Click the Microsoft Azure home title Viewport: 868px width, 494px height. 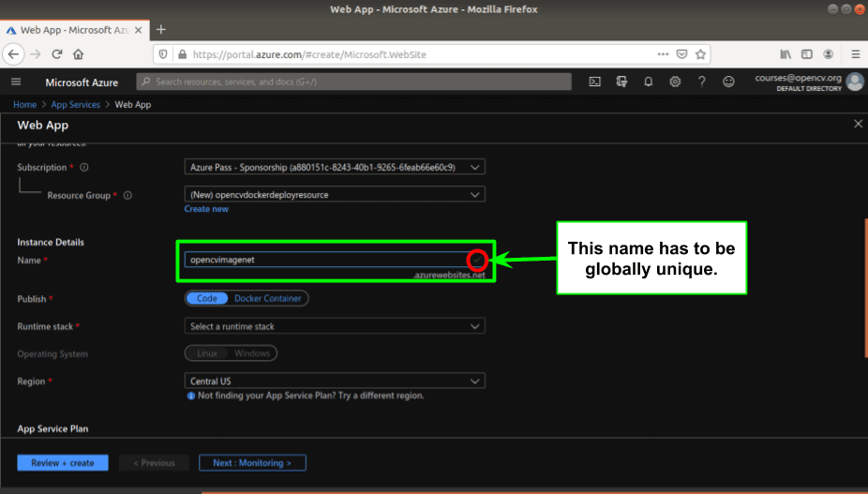82,82
